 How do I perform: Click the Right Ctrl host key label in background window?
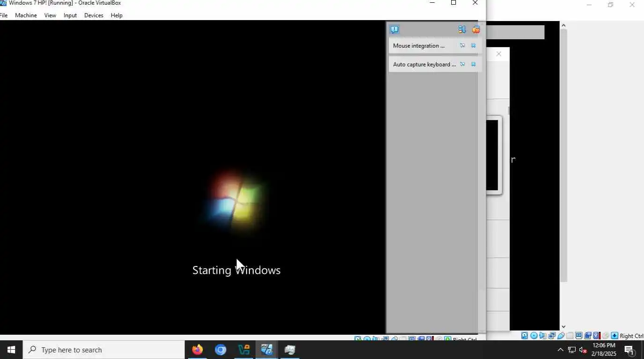631,336
